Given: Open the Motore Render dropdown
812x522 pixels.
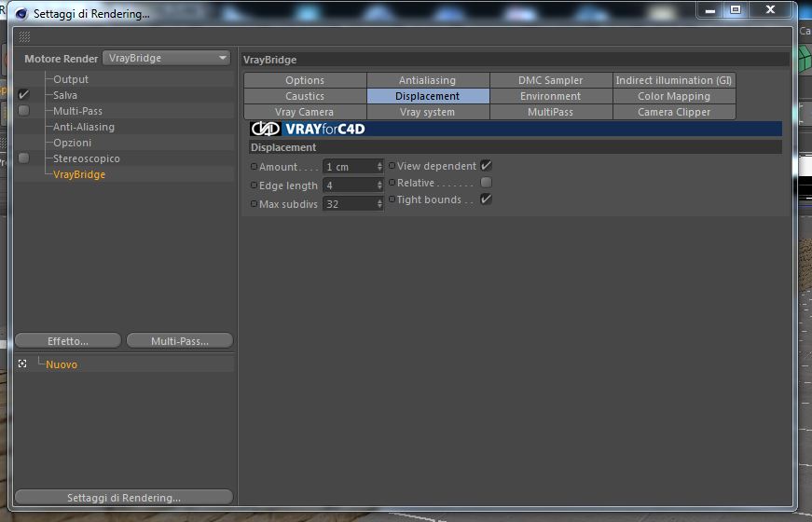Looking at the screenshot, I should pos(166,58).
